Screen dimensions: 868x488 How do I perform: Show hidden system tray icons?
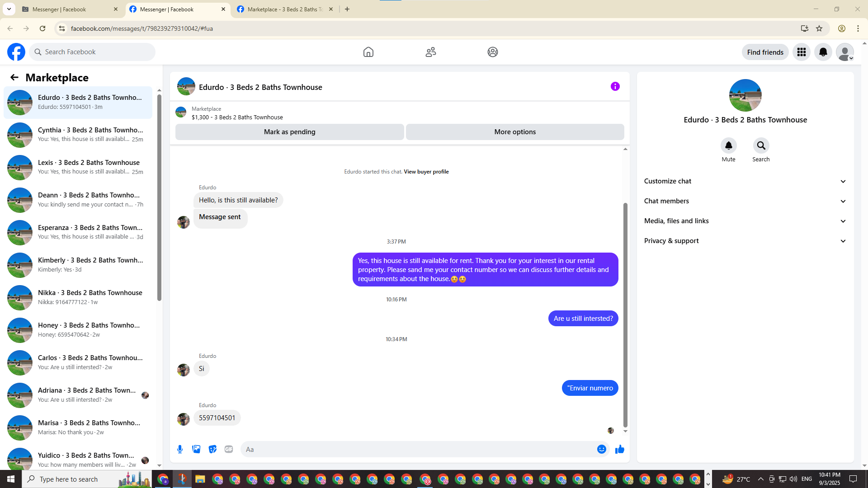tap(760, 479)
